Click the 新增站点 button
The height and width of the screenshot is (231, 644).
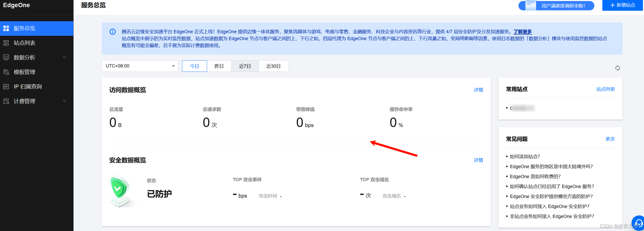tap(622, 5)
